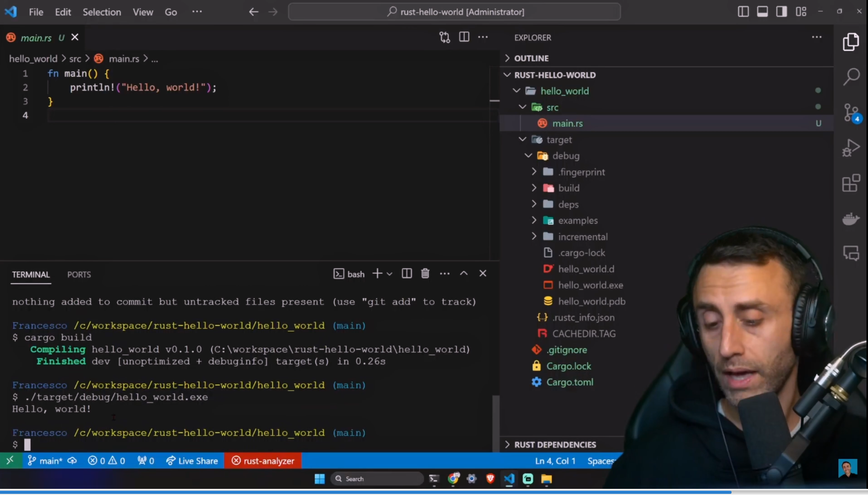The height and width of the screenshot is (495, 868).
Task: Open the Customize Layout menu
Action: point(801,12)
